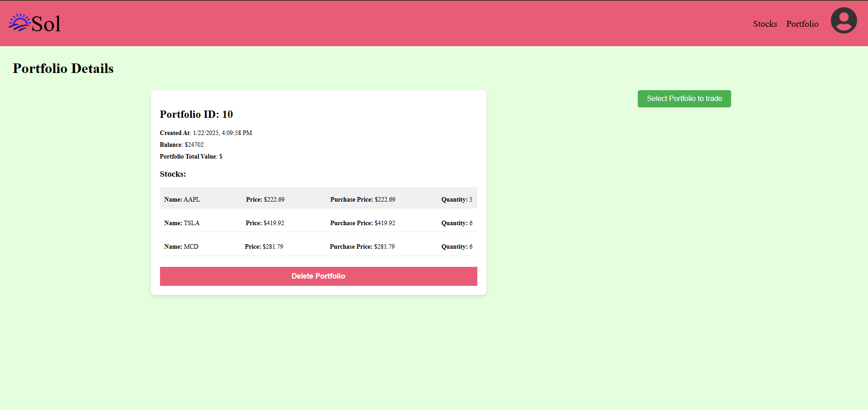Click Select Portfolio to trade button
The width and height of the screenshot is (868, 410).
click(x=684, y=99)
